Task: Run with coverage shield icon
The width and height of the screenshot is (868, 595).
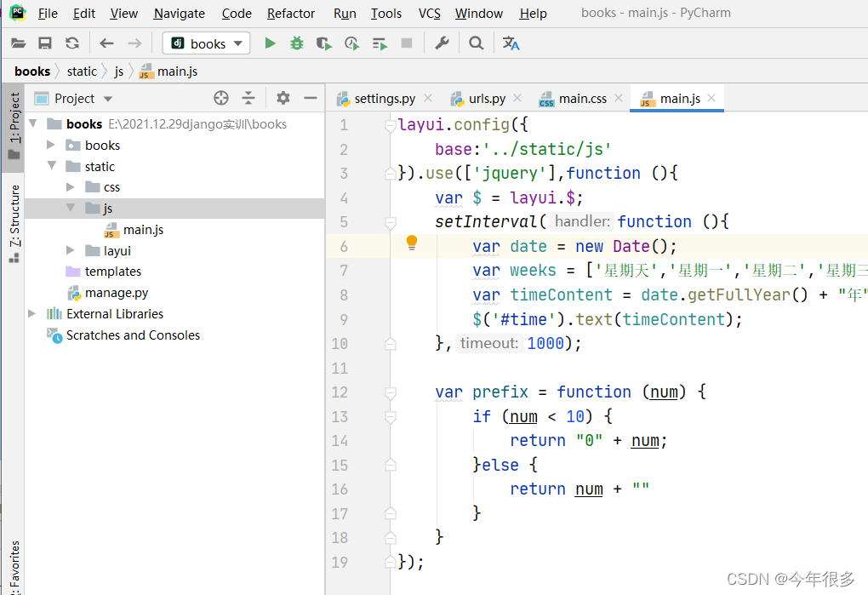Action: 324,43
